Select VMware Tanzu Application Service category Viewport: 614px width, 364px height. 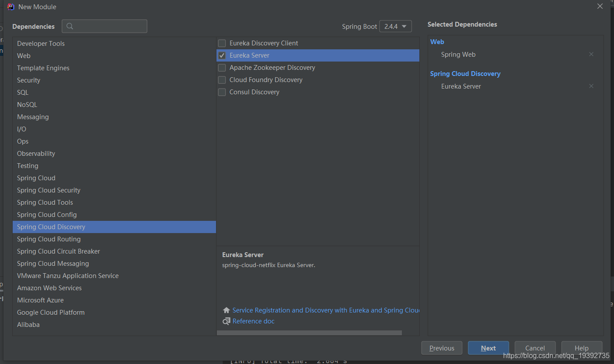click(114, 276)
